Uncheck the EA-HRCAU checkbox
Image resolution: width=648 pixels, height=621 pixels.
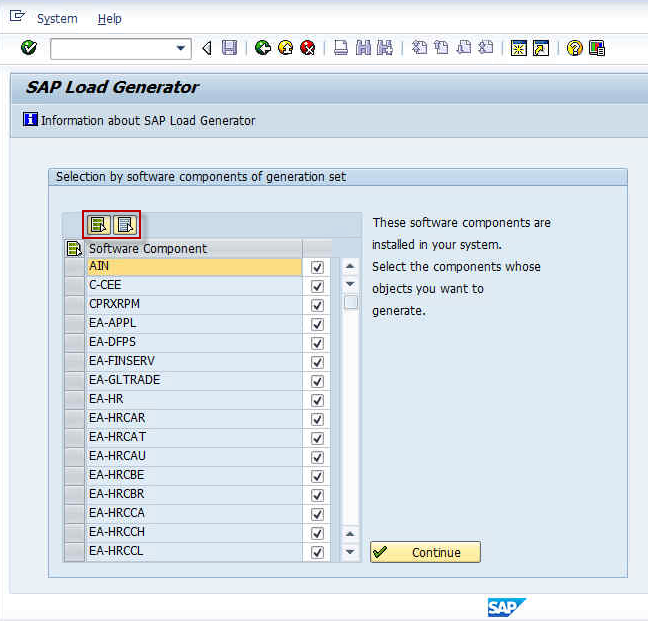coord(317,457)
